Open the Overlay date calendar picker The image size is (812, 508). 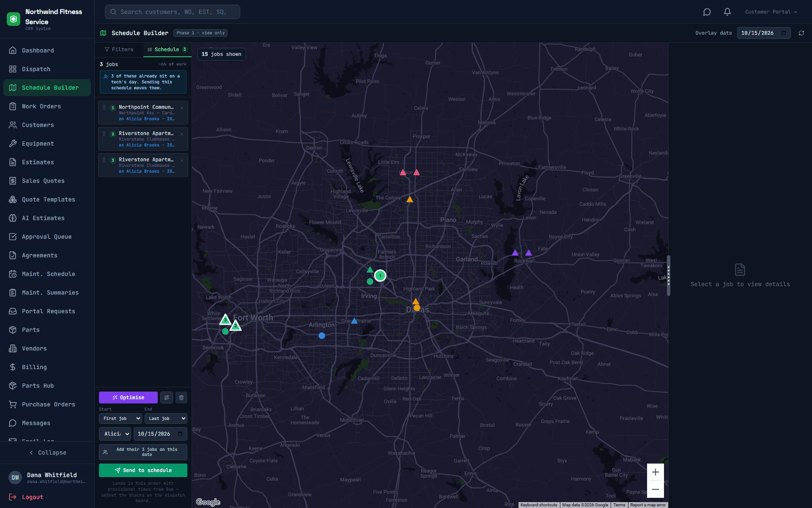coord(783,33)
